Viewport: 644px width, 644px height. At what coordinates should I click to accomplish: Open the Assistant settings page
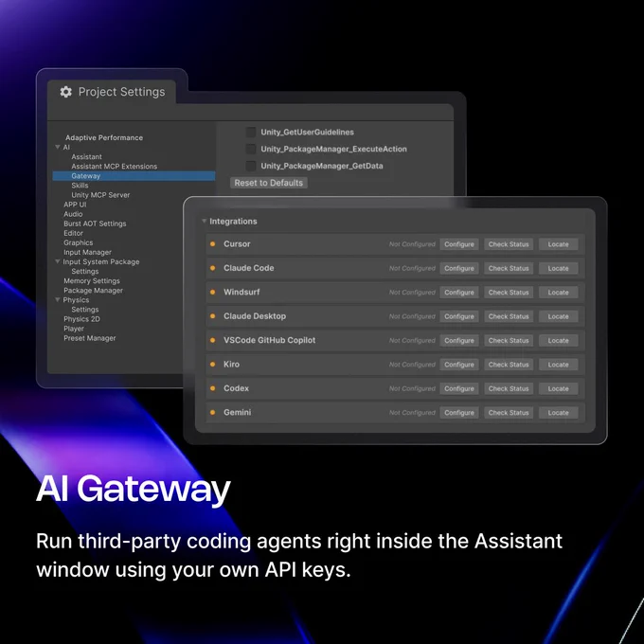[86, 157]
